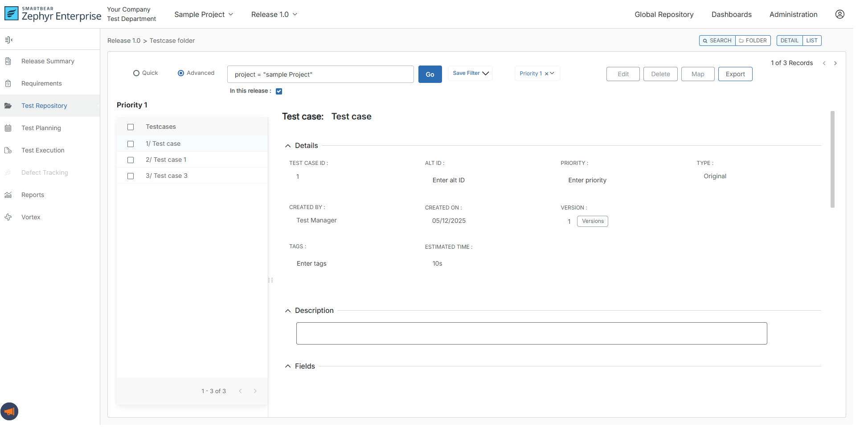This screenshot has height=427, width=868.
Task: Remove the Priority 1 filter x
Action: tap(546, 74)
